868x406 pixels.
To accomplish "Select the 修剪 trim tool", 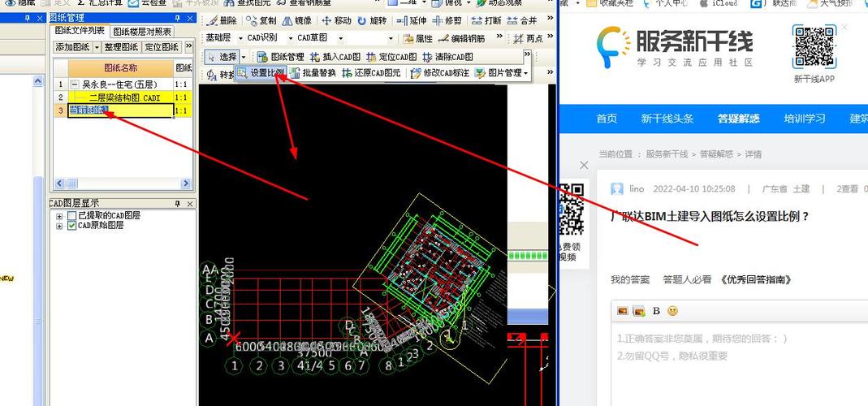I will point(447,20).
